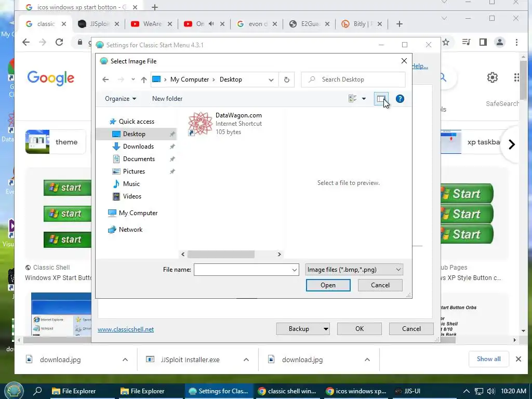Expand options for JJSploit Installer.exe download
Viewport: 532px width, 399px height.
pyautogui.click(x=246, y=360)
